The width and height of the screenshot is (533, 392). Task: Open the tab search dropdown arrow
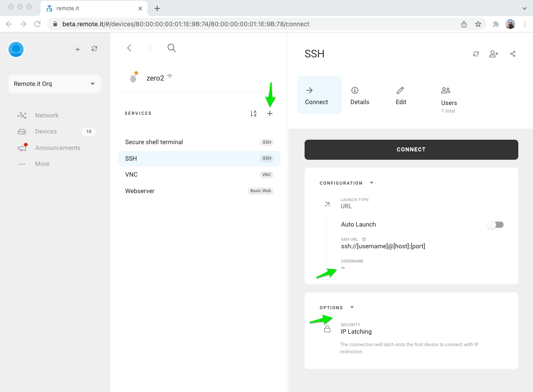(x=524, y=8)
